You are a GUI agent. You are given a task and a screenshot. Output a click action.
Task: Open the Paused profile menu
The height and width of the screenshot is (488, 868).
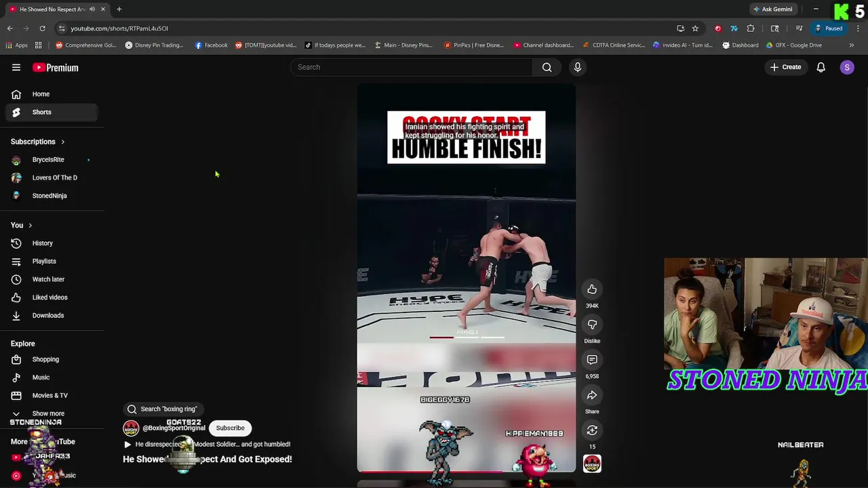click(828, 28)
